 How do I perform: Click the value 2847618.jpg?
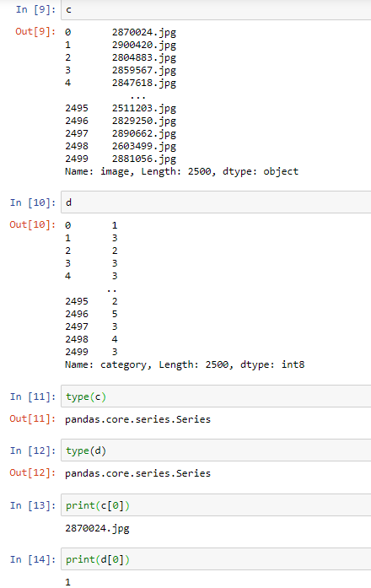point(144,84)
